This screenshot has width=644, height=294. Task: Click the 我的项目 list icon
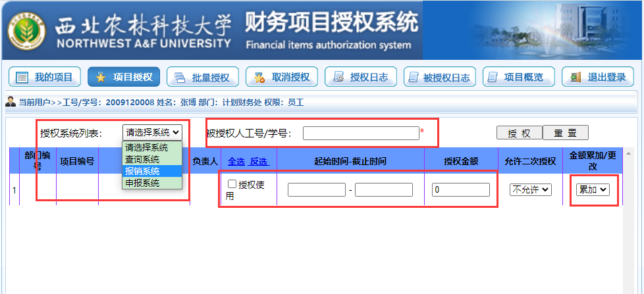point(22,77)
